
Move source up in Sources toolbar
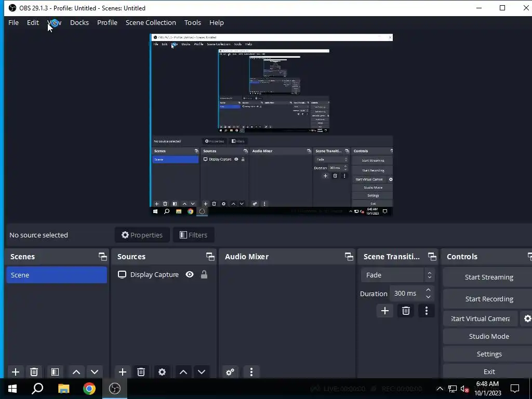[183, 372]
